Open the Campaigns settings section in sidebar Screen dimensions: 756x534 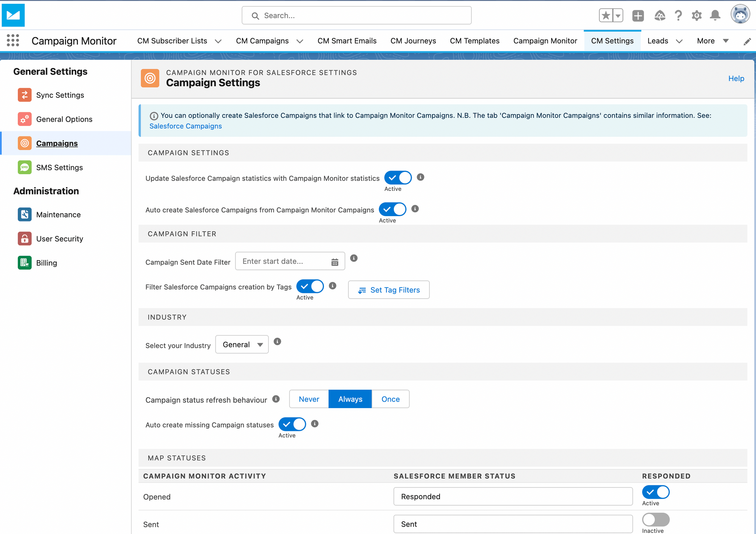57,143
